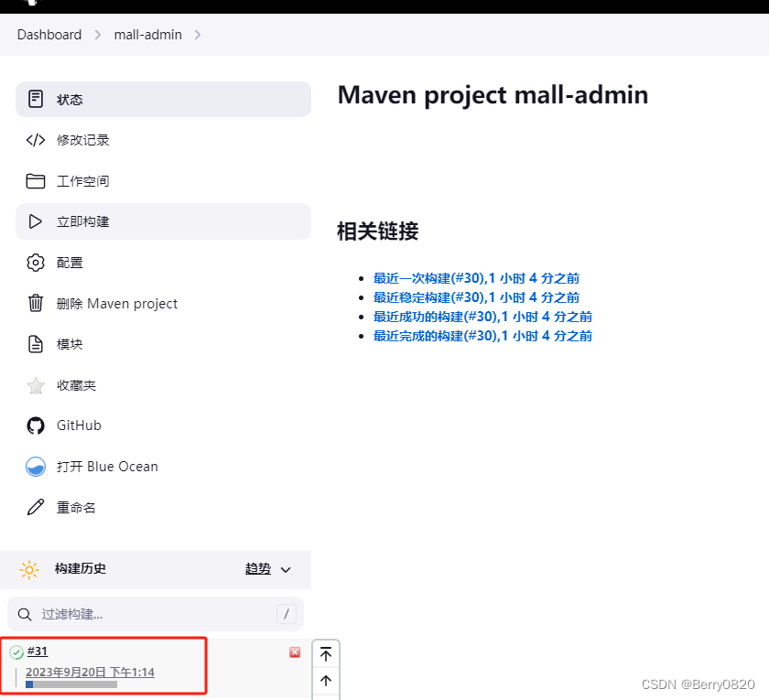The image size is (769, 700).
Task: Select 状态 in the sidebar
Action: pos(163,99)
